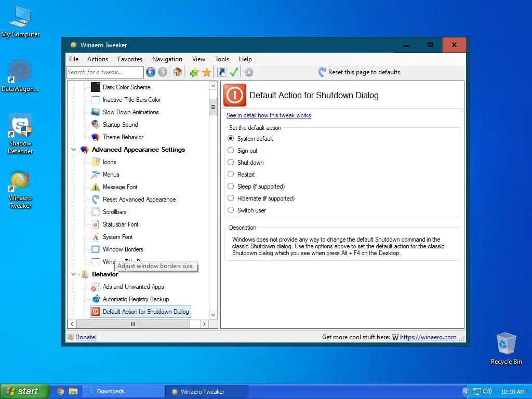Open the File menu
The width and height of the screenshot is (532, 399).
(x=74, y=59)
